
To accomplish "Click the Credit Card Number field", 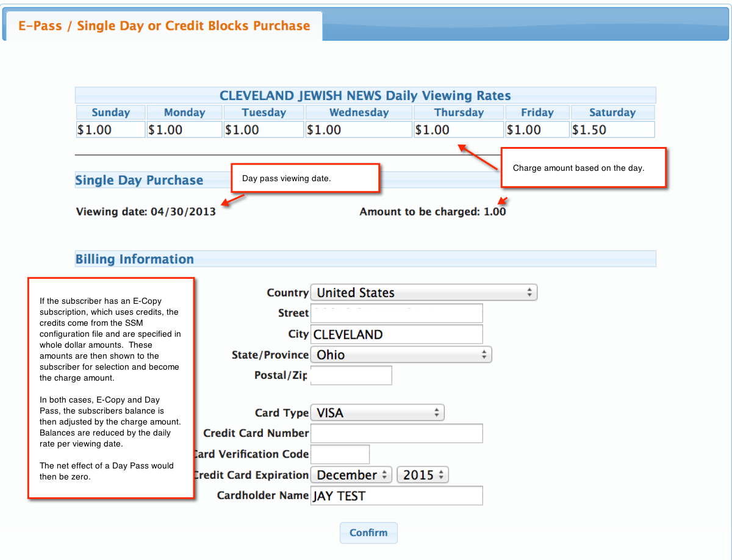I will point(396,433).
